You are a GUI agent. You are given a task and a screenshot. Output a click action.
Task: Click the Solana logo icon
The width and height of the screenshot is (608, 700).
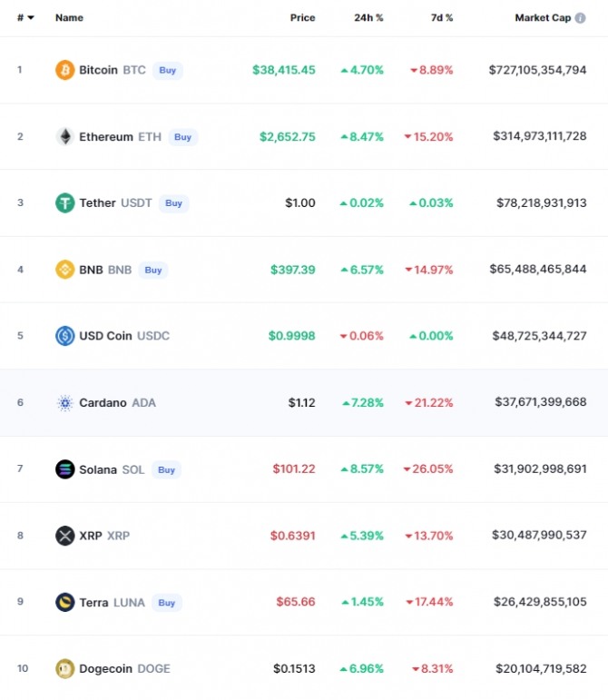[64, 469]
